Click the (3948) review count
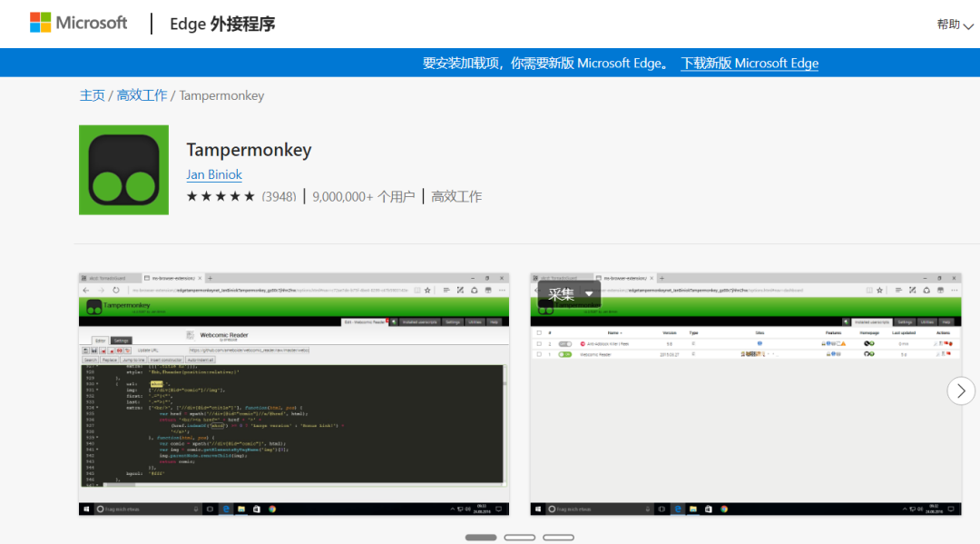Image resolution: width=980 pixels, height=544 pixels. [279, 197]
